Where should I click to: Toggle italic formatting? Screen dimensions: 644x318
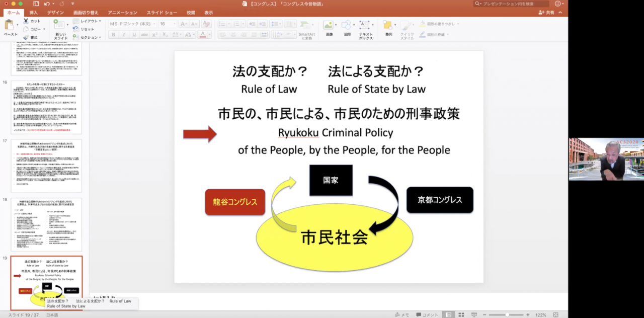tap(123, 35)
